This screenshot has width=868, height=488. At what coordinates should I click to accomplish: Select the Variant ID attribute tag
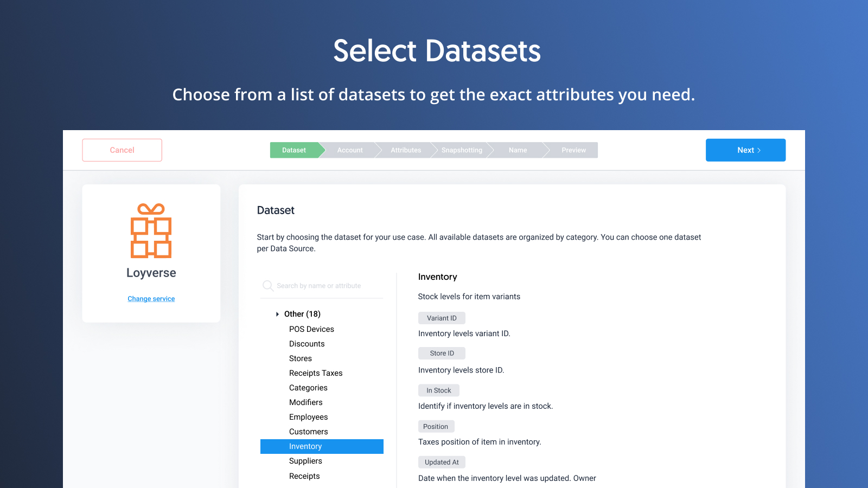442,318
